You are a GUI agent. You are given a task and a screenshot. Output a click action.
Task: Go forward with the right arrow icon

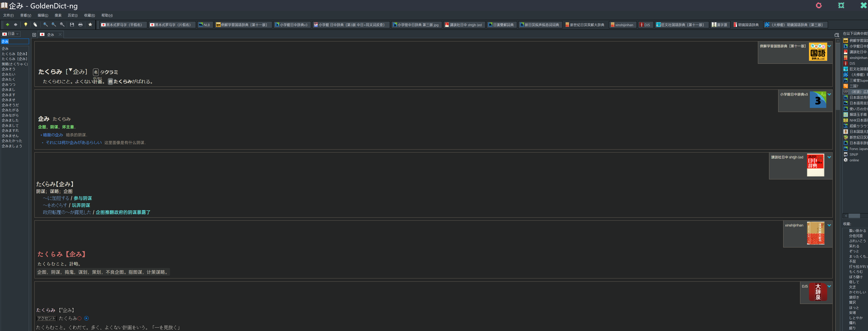[15, 25]
